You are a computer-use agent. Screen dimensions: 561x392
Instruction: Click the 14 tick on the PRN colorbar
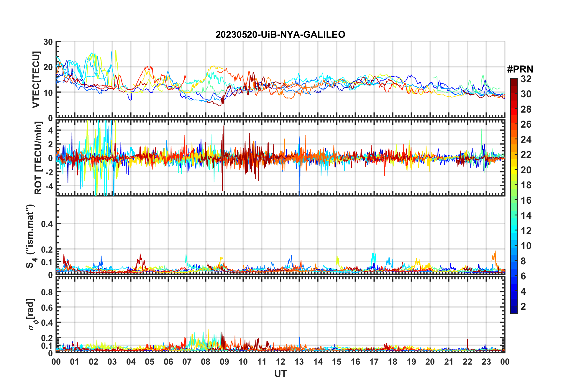[526, 215]
